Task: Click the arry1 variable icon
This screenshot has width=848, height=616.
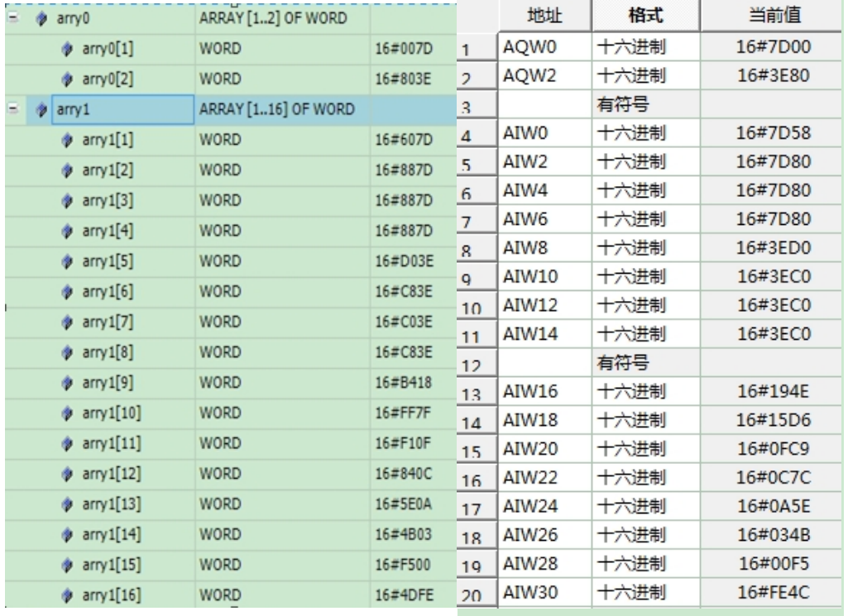Action: [x=41, y=110]
